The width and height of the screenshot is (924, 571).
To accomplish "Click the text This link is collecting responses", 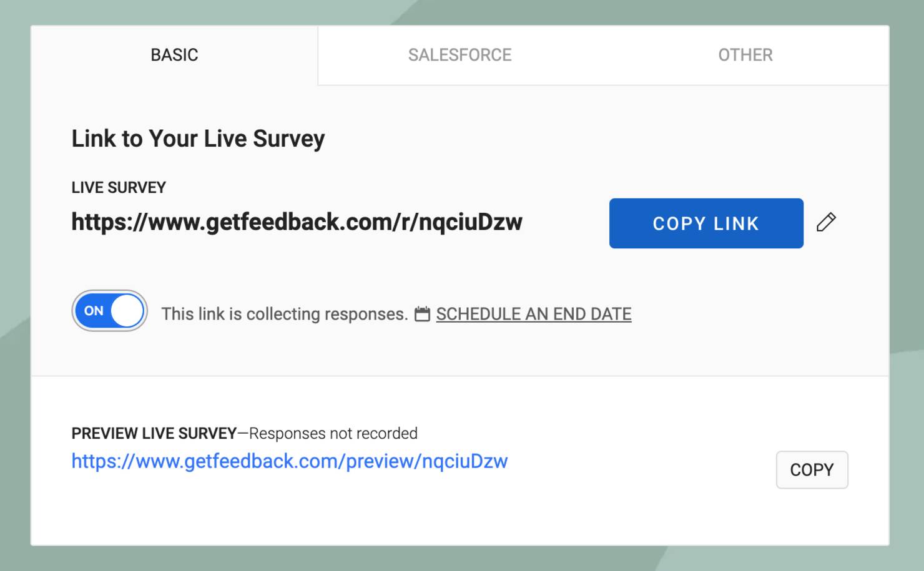I will coord(285,314).
